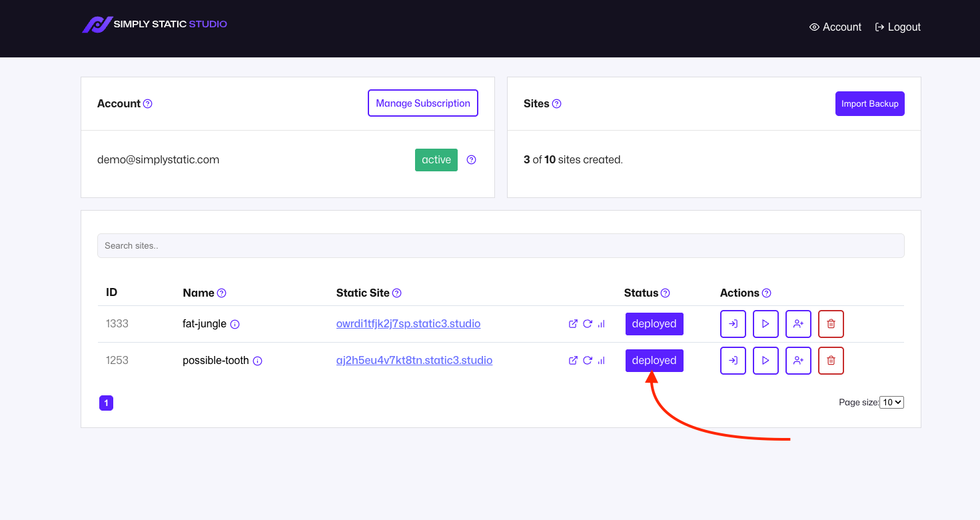Click site ID 1333
Viewport: 980px width, 520px height.
[x=117, y=324]
